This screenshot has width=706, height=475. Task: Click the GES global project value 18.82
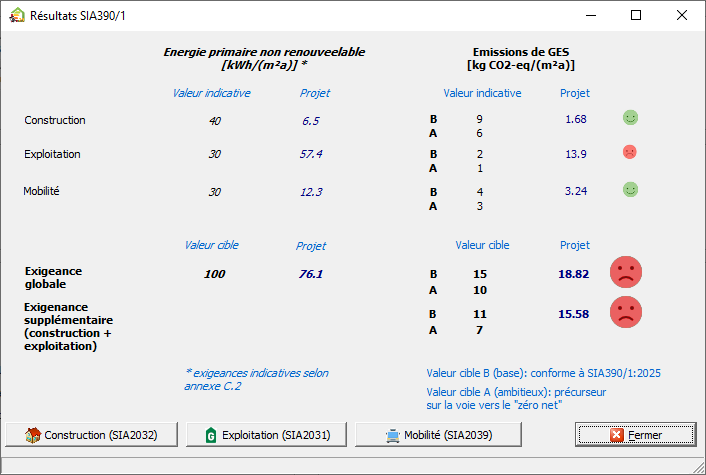(574, 272)
